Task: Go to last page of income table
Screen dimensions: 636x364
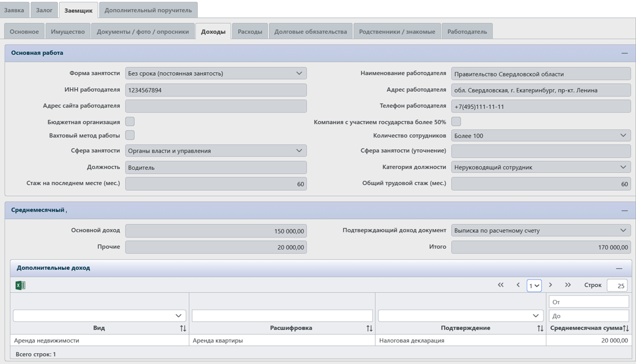Action: [x=568, y=285]
